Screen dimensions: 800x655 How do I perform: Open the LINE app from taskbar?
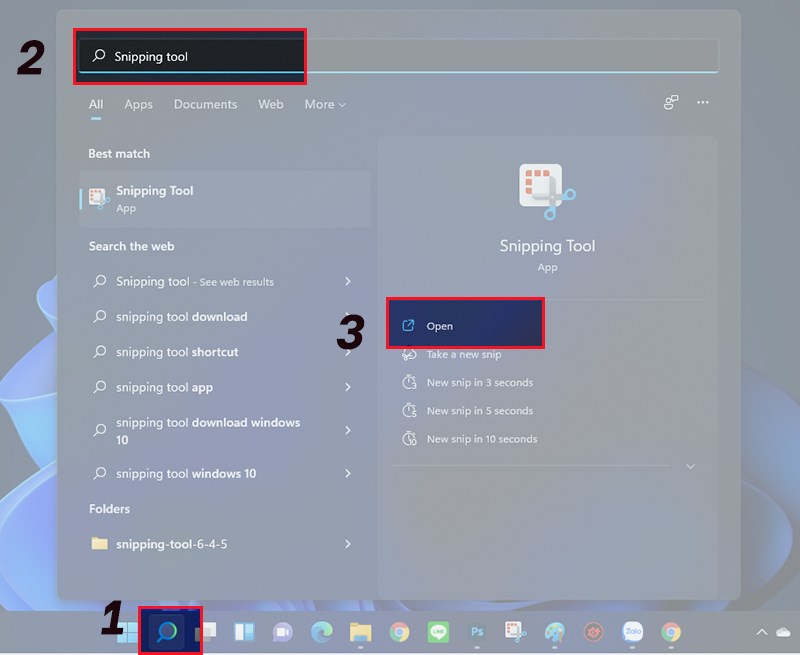coord(438,632)
